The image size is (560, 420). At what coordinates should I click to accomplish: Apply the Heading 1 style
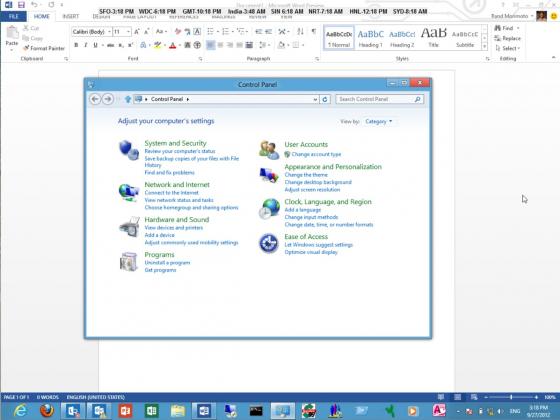pyautogui.click(x=370, y=38)
